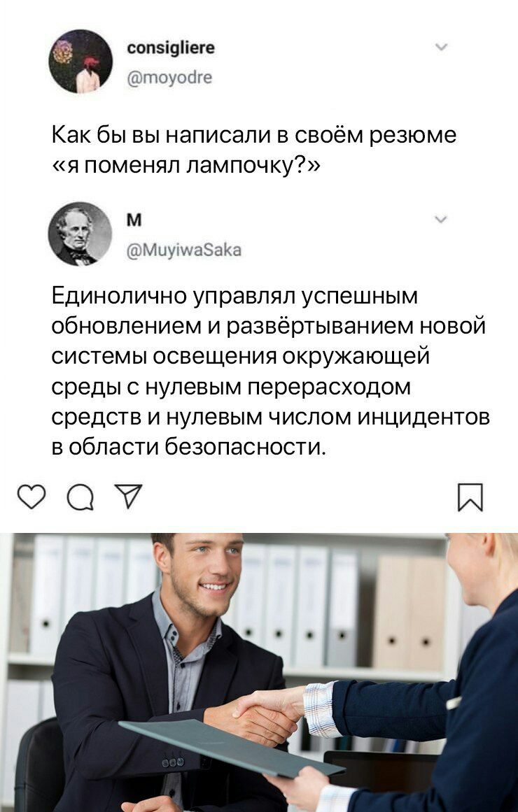Save post using bookmark icon

pos(470,498)
